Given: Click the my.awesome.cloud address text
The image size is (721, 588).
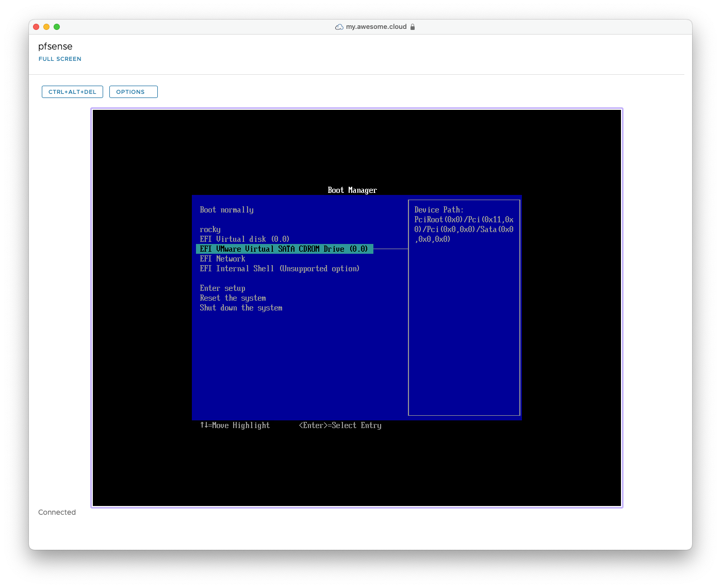Looking at the screenshot, I should pos(376,27).
